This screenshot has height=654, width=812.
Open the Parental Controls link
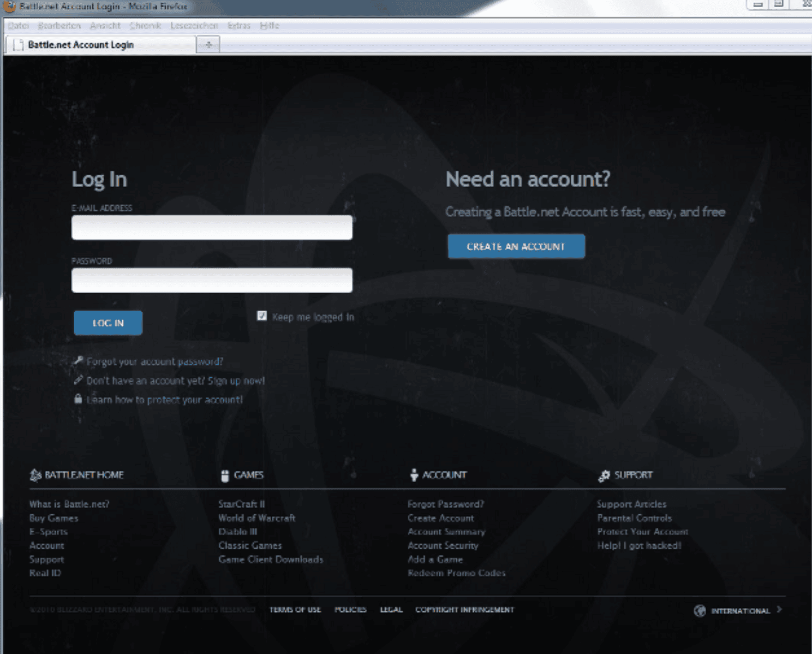point(635,518)
